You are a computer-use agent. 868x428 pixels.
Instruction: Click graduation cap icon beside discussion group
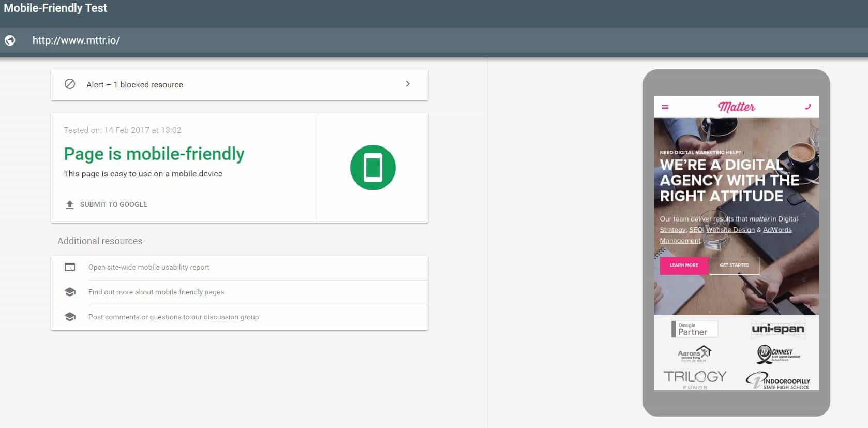70,317
